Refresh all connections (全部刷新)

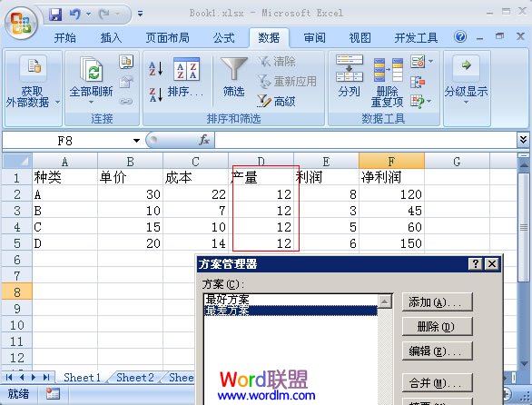coord(92,82)
